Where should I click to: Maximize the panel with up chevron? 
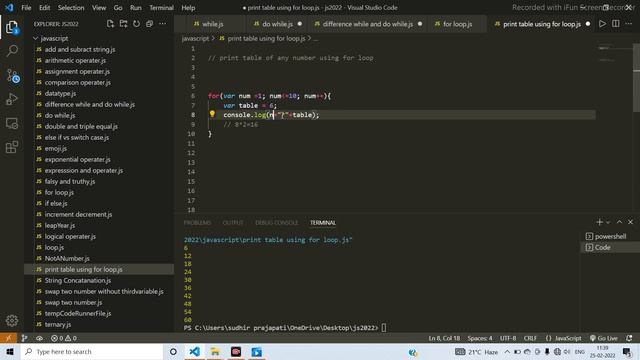pyautogui.click(x=619, y=222)
